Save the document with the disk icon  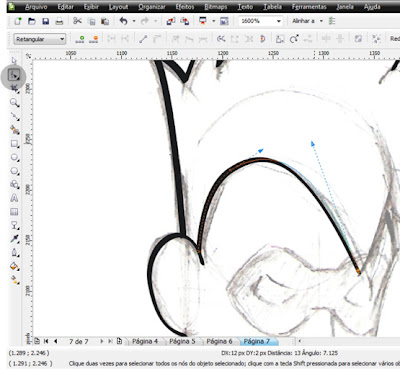click(x=45, y=21)
